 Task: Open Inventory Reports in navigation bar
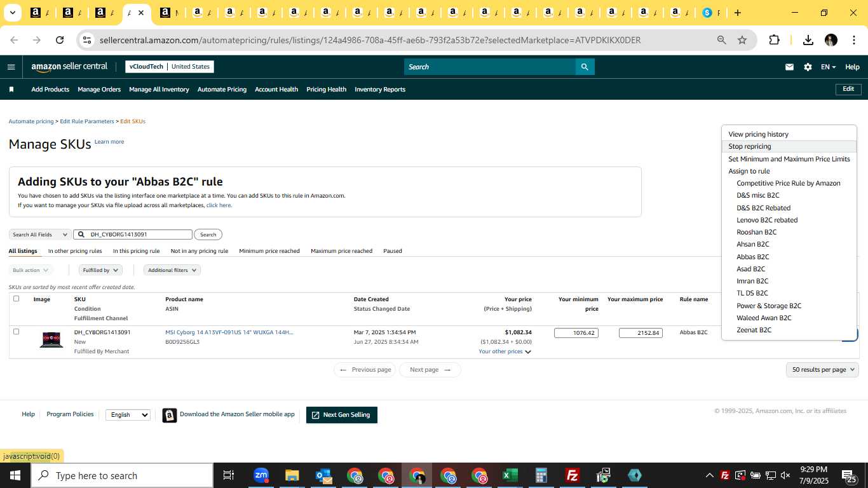380,90
